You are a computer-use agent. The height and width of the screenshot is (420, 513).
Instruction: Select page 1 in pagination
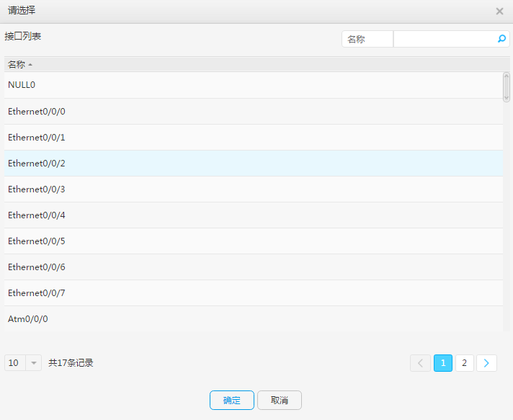click(x=443, y=363)
